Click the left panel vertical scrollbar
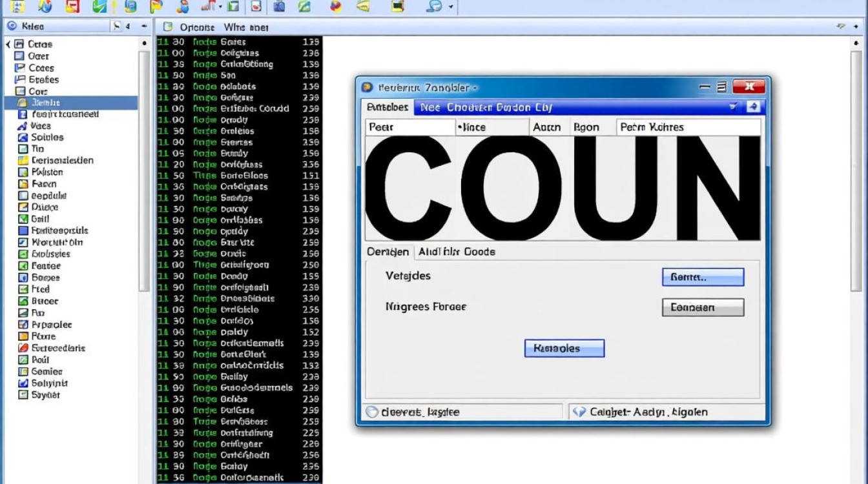 pyautogui.click(x=145, y=168)
